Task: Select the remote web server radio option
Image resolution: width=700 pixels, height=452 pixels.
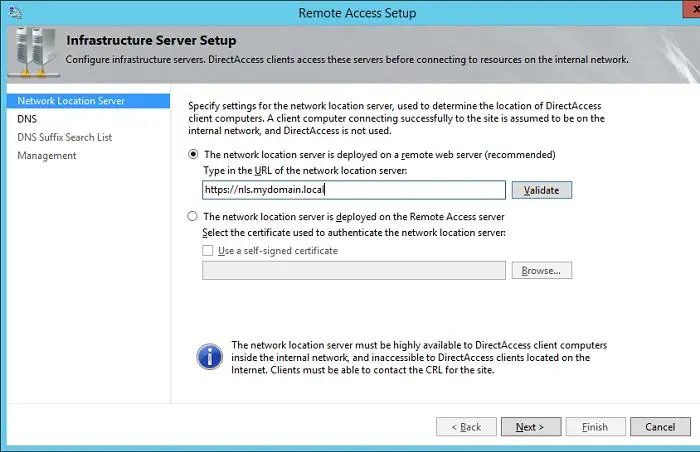Action: coord(194,155)
